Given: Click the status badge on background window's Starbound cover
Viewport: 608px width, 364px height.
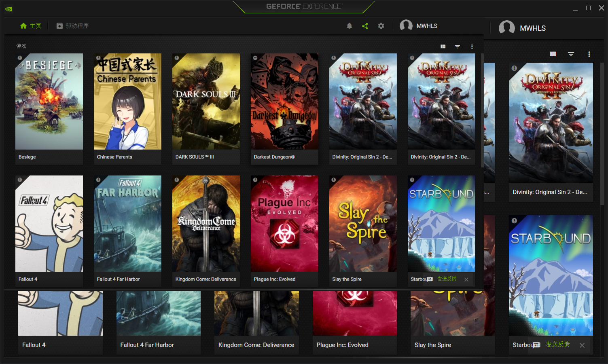Looking at the screenshot, I should (514, 221).
